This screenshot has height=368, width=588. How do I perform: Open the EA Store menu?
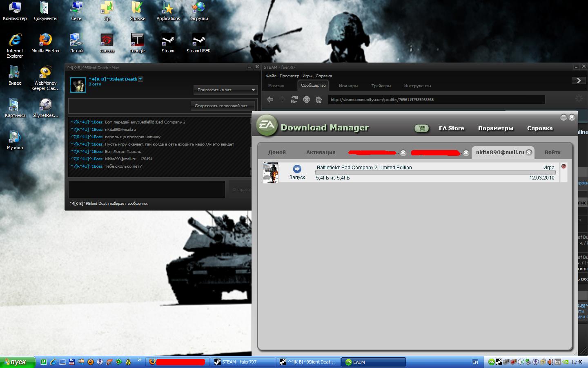tap(451, 128)
